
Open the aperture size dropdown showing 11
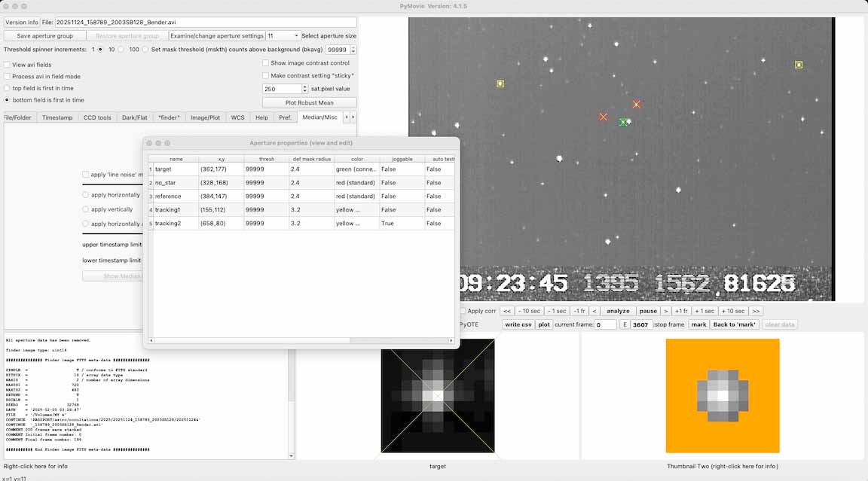[283, 35]
